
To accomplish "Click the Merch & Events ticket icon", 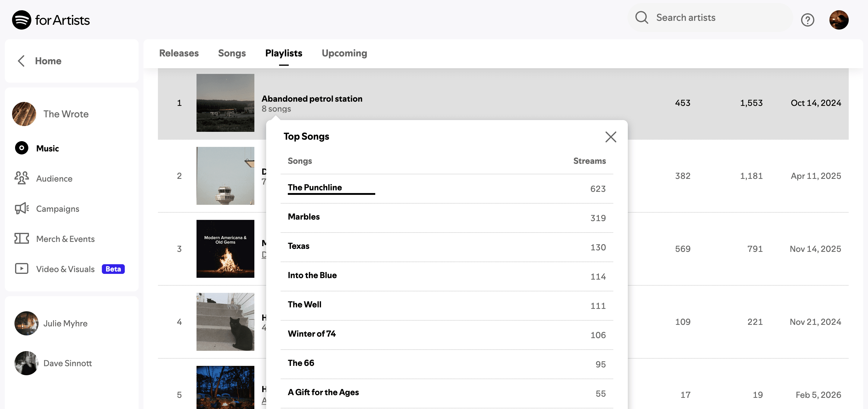I will pyautogui.click(x=22, y=238).
